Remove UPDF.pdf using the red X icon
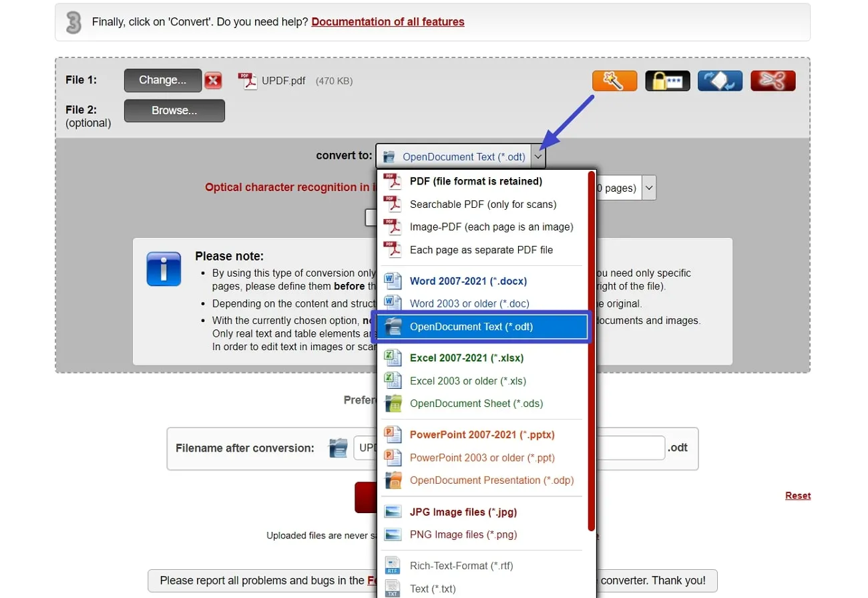The height and width of the screenshot is (598, 868). tap(213, 80)
